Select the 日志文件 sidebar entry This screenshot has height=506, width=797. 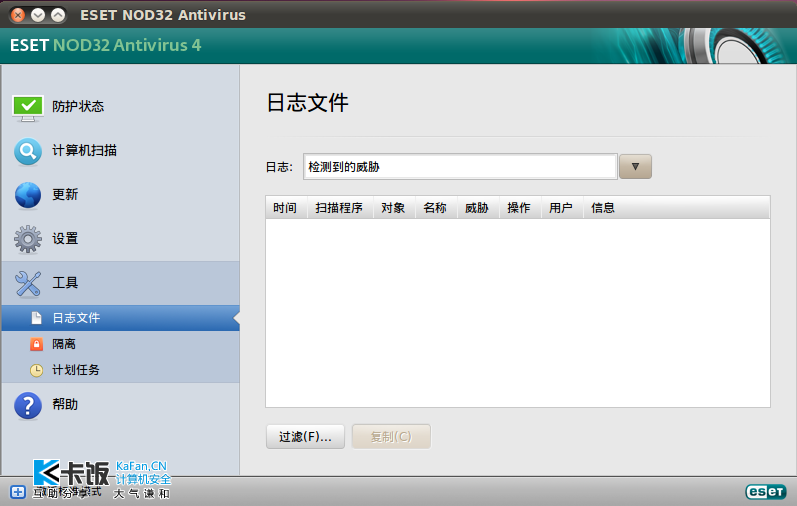pyautogui.click(x=76, y=318)
